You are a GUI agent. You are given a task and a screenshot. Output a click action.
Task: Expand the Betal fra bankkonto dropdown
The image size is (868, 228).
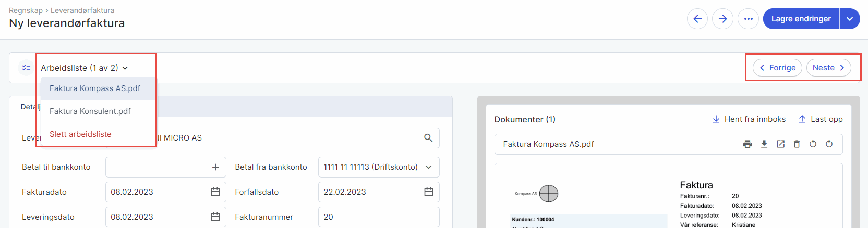(429, 167)
